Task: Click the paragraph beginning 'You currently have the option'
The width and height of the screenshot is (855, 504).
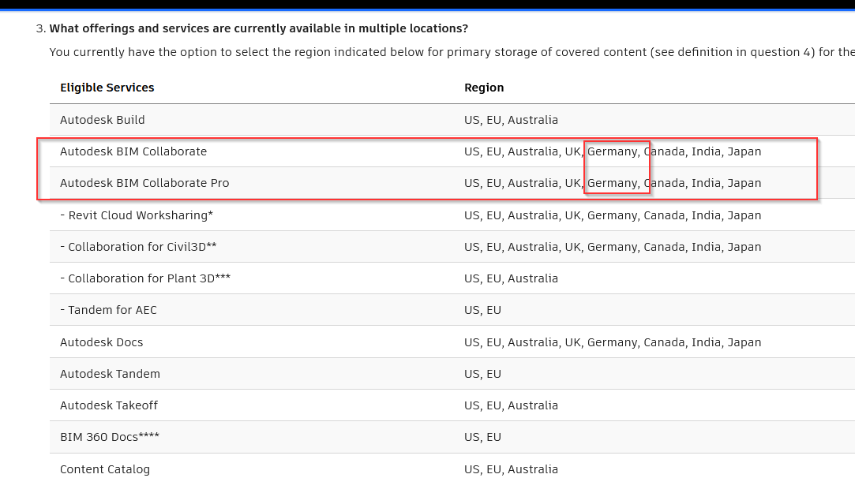Action: tap(452, 52)
